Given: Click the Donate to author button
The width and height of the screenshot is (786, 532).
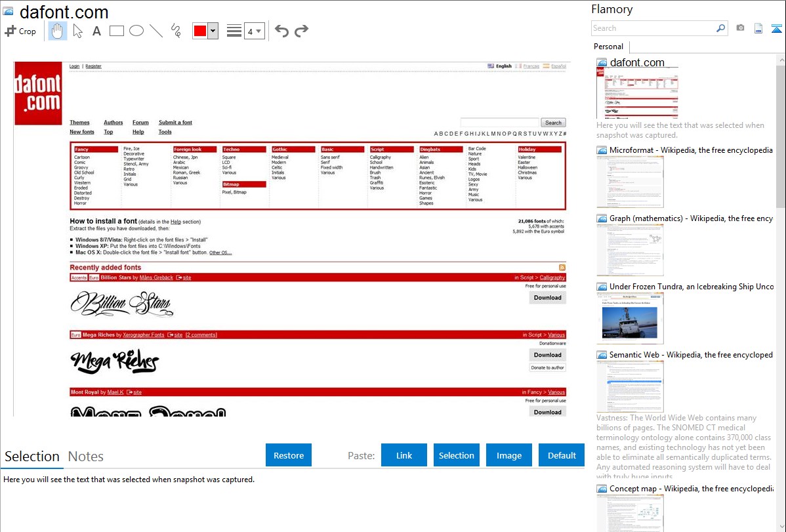Looking at the screenshot, I should (x=547, y=367).
